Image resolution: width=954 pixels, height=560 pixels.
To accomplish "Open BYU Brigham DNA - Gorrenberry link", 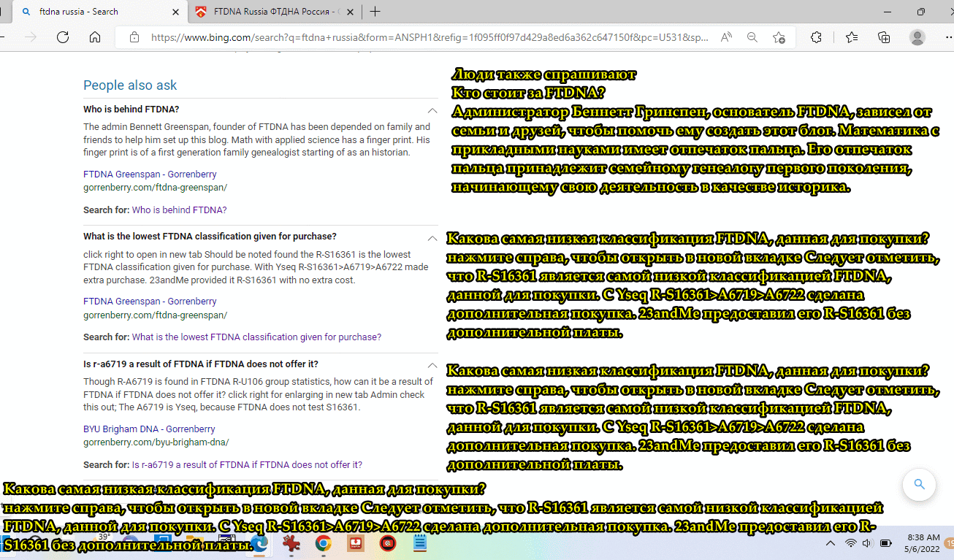I will [x=149, y=429].
